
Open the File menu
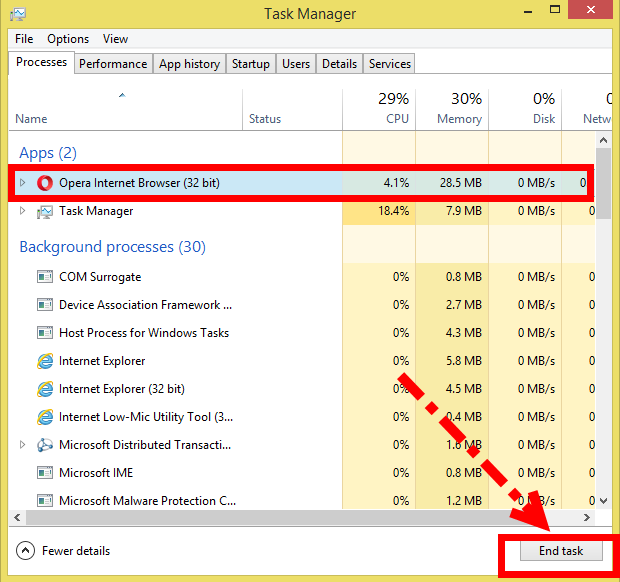pyautogui.click(x=24, y=39)
